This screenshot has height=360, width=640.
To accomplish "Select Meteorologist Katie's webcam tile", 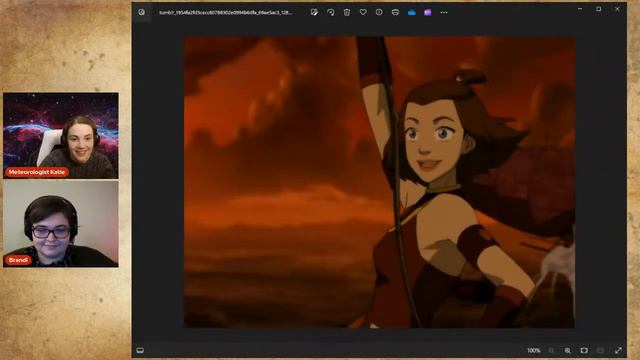I will pyautogui.click(x=61, y=136).
